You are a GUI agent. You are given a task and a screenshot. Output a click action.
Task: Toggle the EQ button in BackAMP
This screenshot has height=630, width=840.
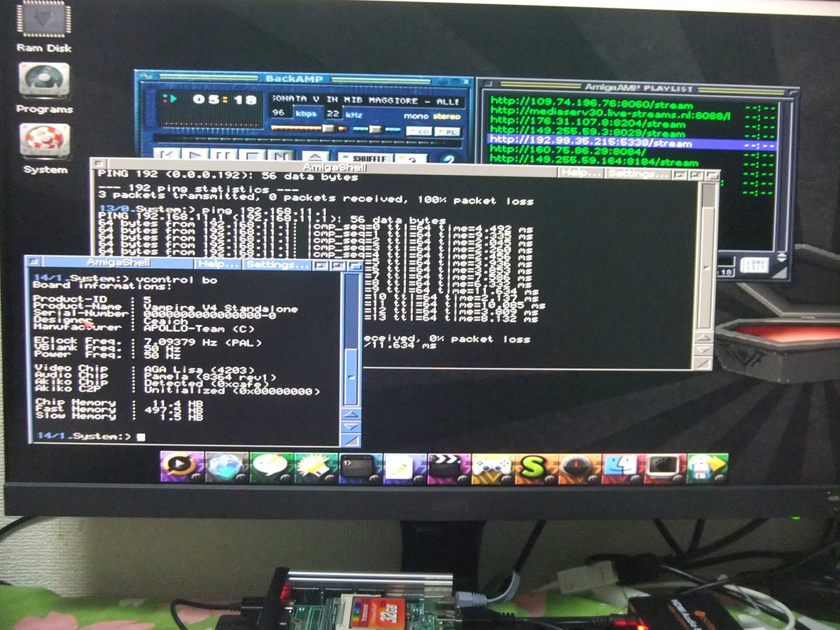[x=419, y=131]
